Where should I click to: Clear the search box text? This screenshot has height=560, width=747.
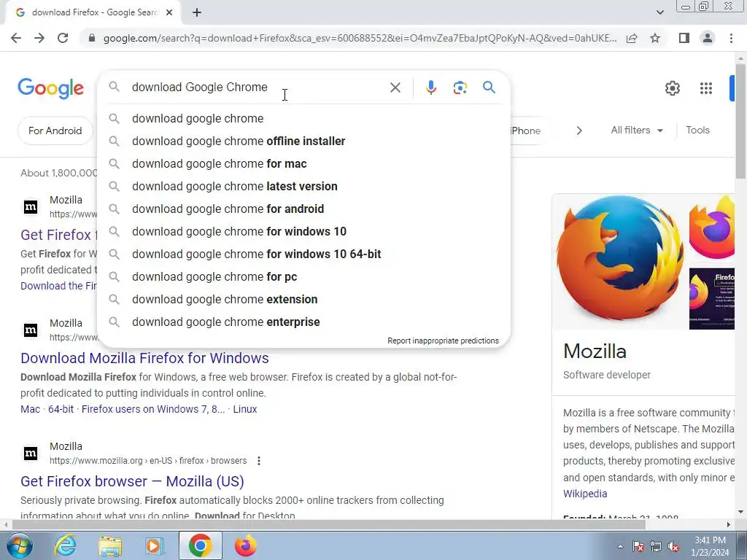(395, 87)
